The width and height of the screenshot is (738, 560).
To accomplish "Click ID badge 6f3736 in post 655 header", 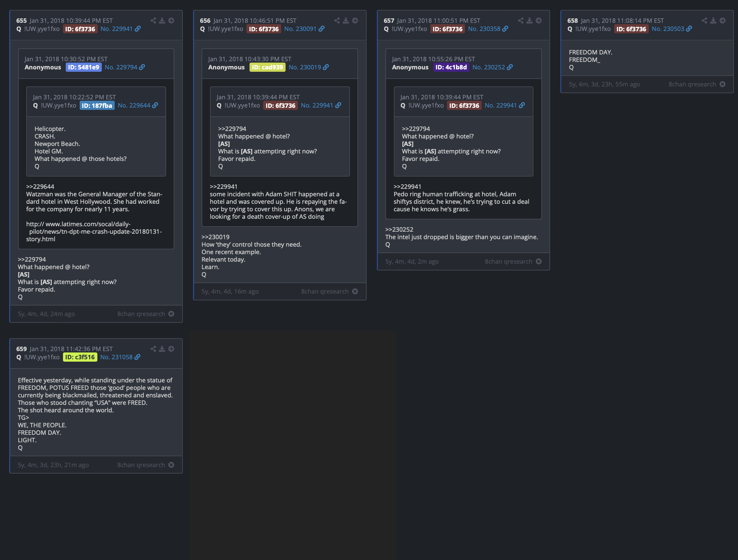I will pyautogui.click(x=80, y=29).
